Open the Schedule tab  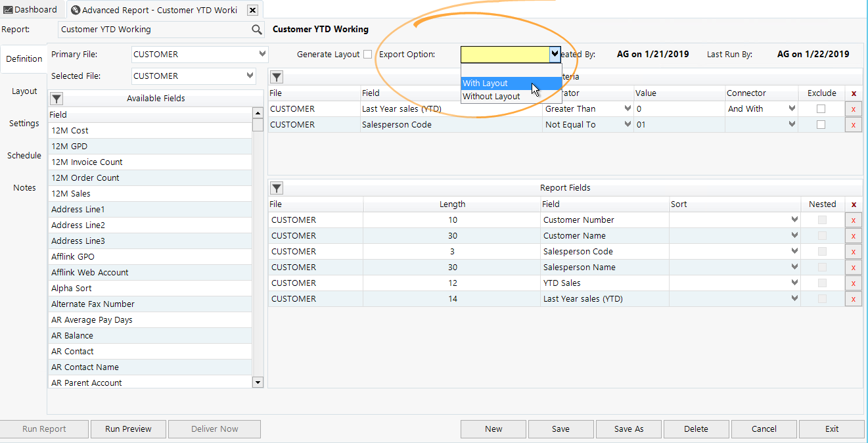coord(24,155)
